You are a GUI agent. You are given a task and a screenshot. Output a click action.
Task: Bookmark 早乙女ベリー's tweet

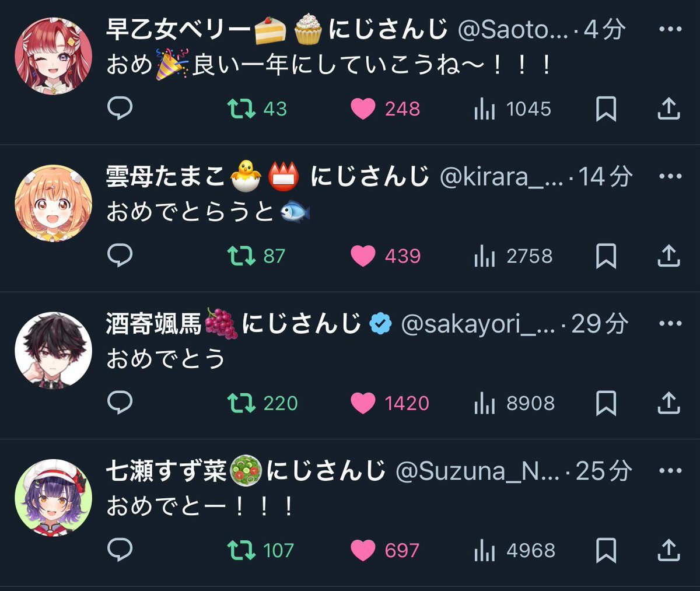click(x=606, y=109)
